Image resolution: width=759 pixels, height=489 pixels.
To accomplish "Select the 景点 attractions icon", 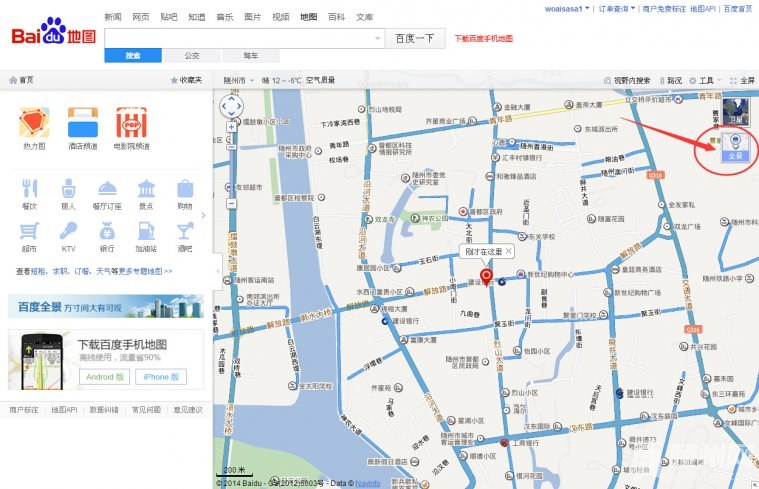I will [x=146, y=188].
